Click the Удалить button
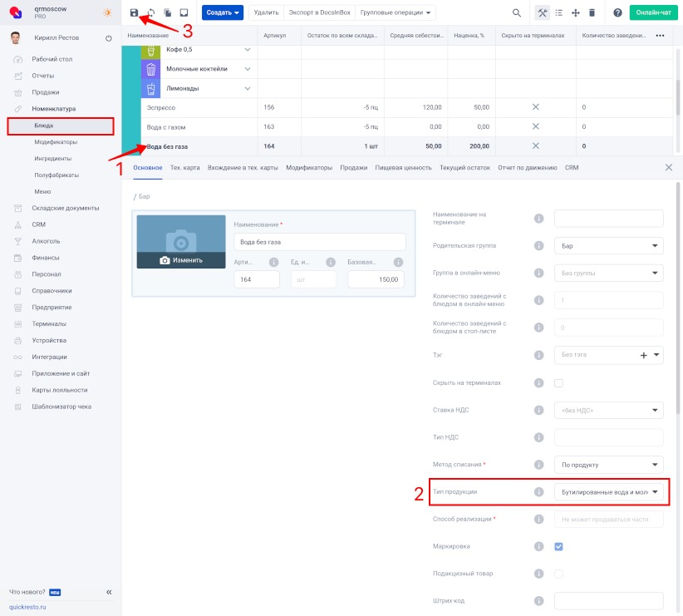Viewport: 683px width, 616px height. coord(266,12)
